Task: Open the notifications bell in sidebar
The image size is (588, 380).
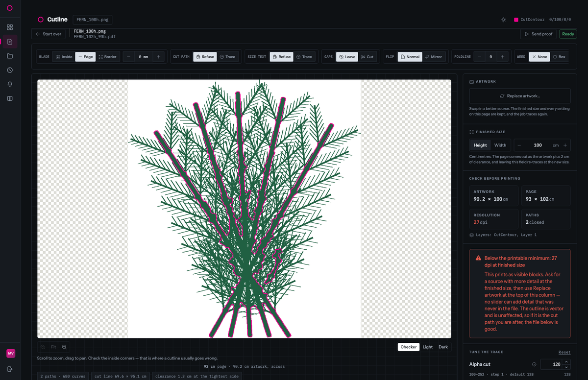Action: (10, 84)
